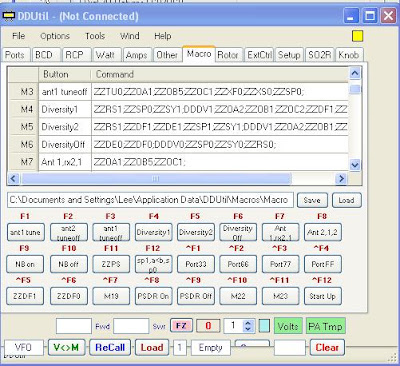Switch to the Ports tab

(x=15, y=55)
